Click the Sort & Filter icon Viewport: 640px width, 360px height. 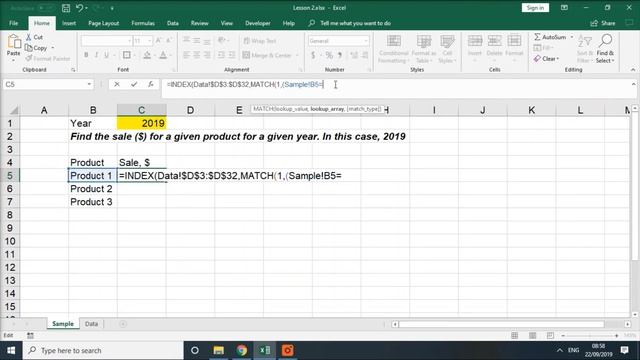click(585, 41)
